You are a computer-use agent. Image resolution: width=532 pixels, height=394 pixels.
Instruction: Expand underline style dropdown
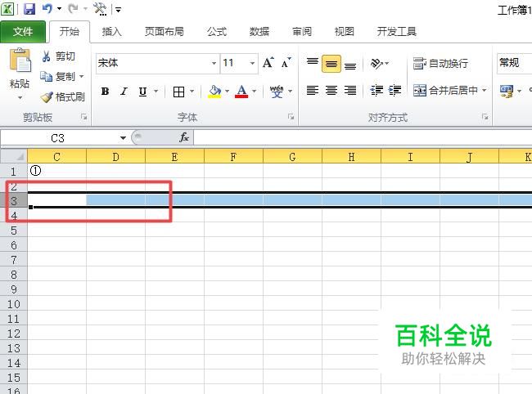pyautogui.click(x=156, y=91)
